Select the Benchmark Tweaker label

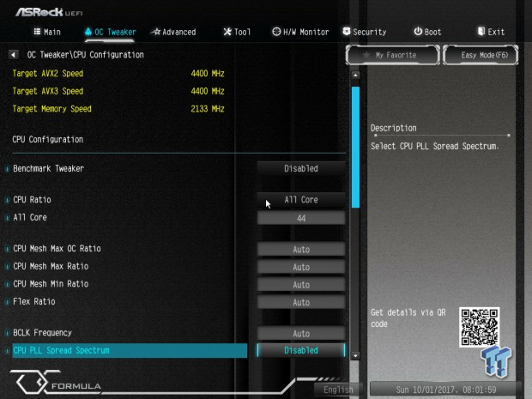click(48, 169)
